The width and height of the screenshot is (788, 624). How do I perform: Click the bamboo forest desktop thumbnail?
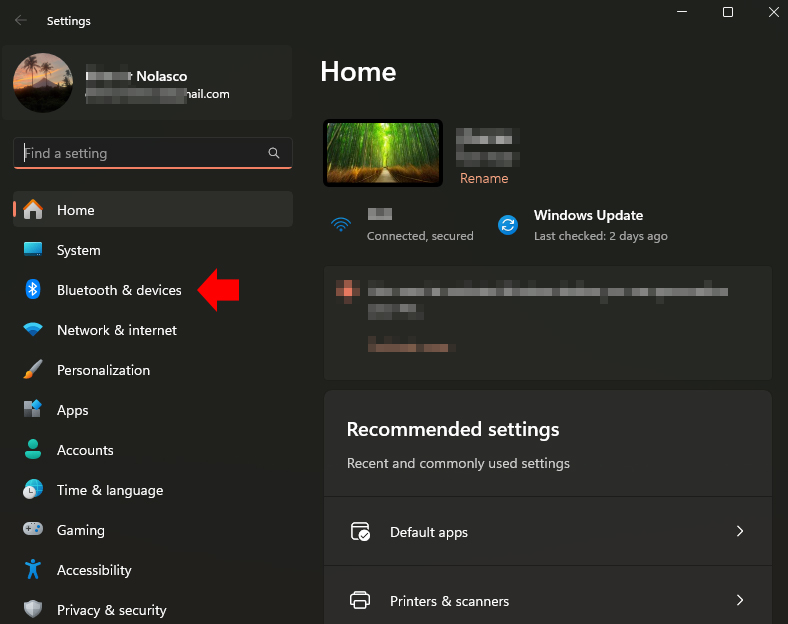pos(383,153)
